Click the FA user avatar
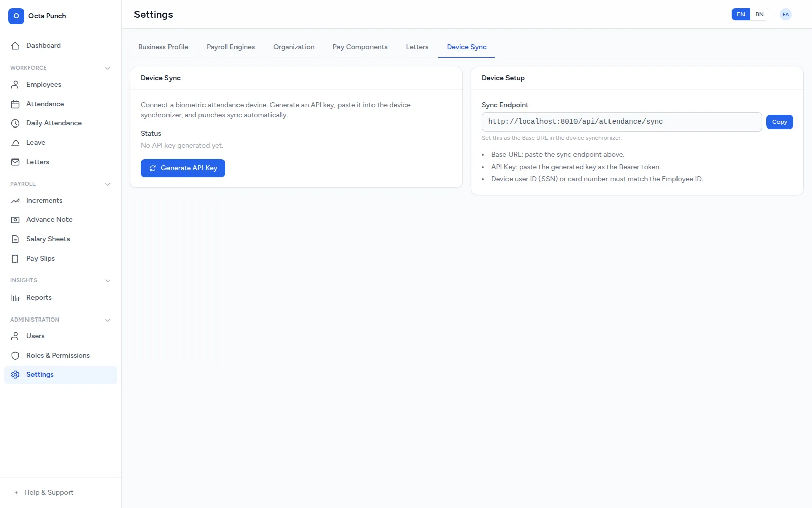Viewport: 812px width, 508px height. coord(786,14)
